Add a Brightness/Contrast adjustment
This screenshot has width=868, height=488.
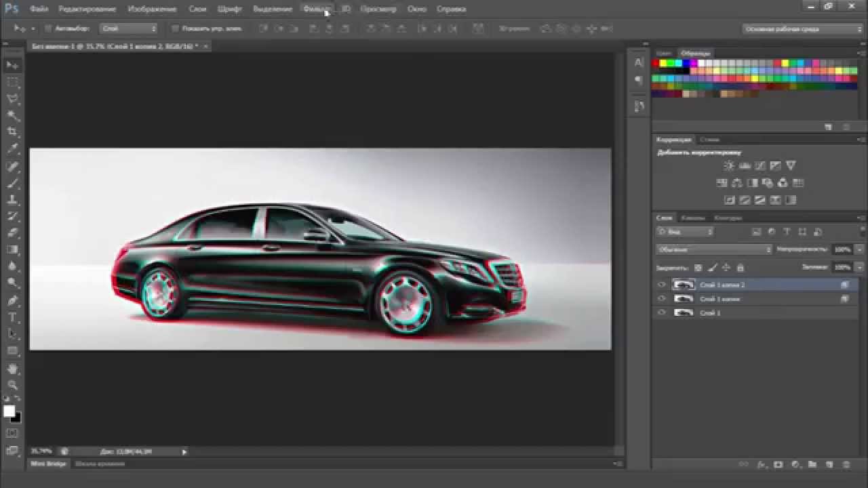(729, 165)
